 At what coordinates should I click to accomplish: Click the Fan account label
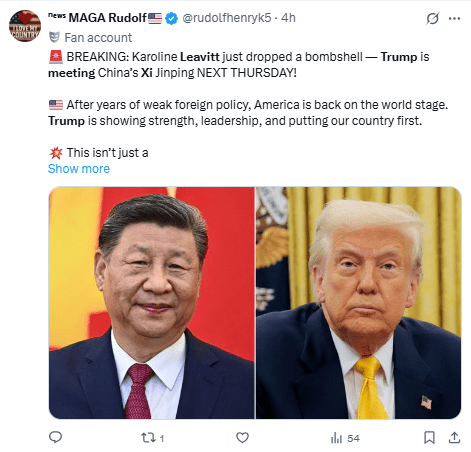[98, 38]
